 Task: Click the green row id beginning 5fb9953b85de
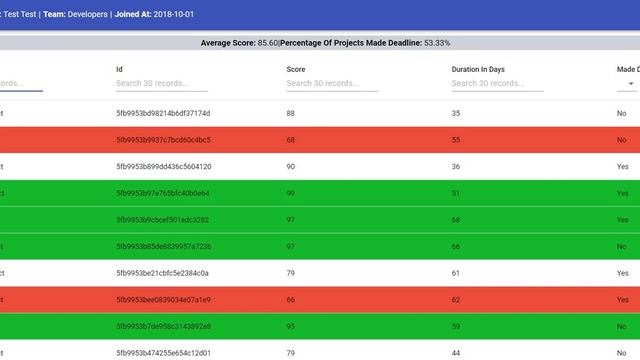click(164, 247)
